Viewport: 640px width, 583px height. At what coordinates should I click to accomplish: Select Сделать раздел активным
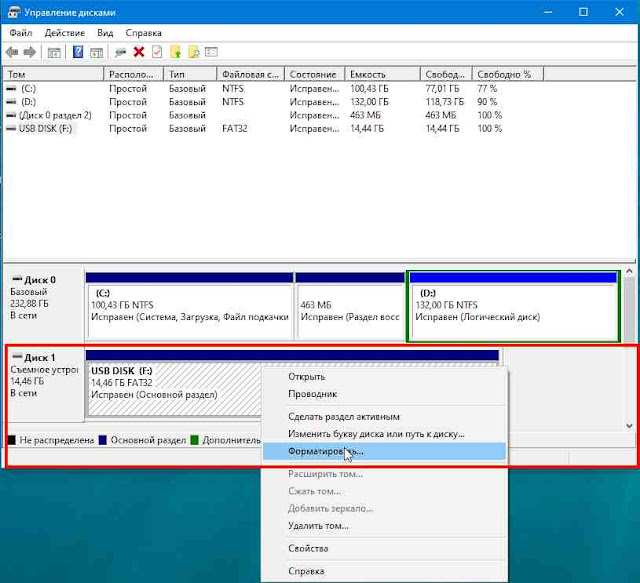[x=384, y=417]
